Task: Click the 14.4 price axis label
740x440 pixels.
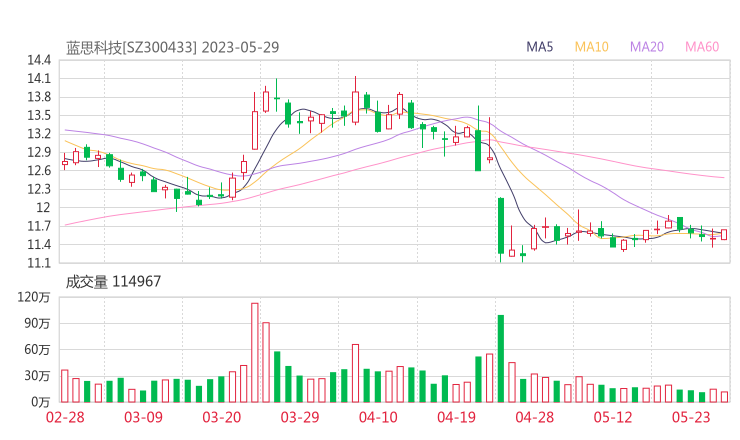Action: [x=39, y=60]
